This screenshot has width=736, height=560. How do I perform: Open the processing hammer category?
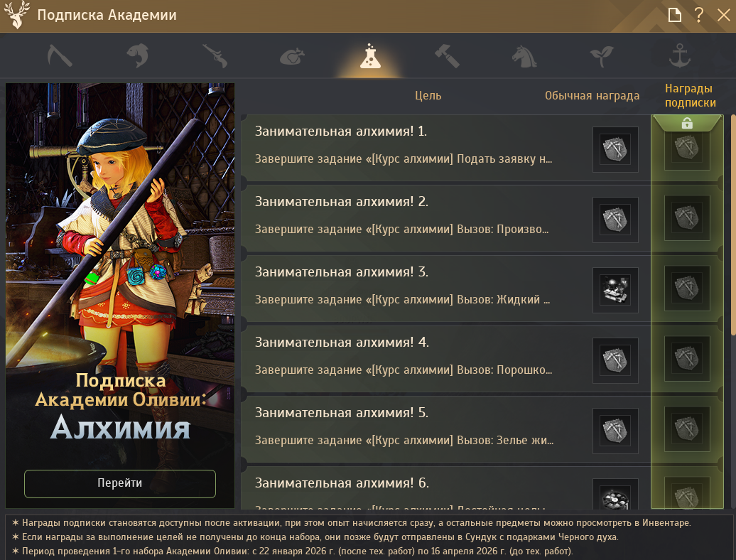[447, 56]
